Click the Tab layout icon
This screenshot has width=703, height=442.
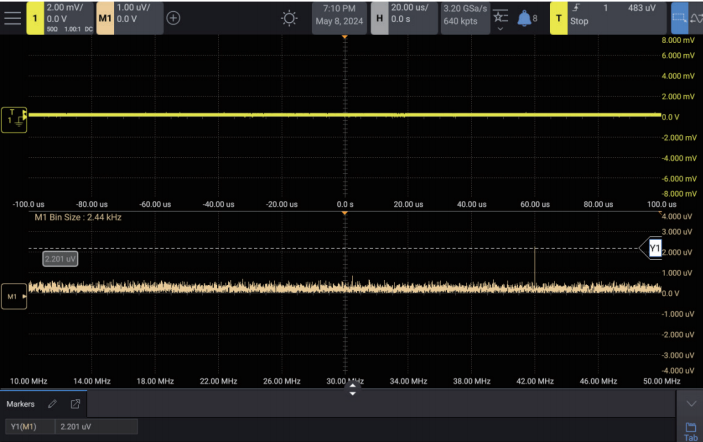(690, 431)
